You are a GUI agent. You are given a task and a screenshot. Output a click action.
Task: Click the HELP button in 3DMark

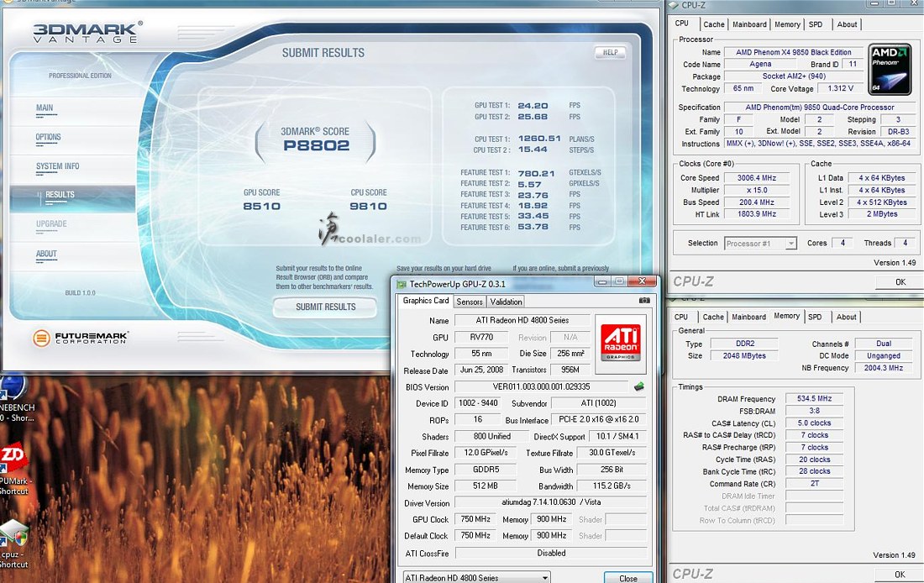(610, 52)
